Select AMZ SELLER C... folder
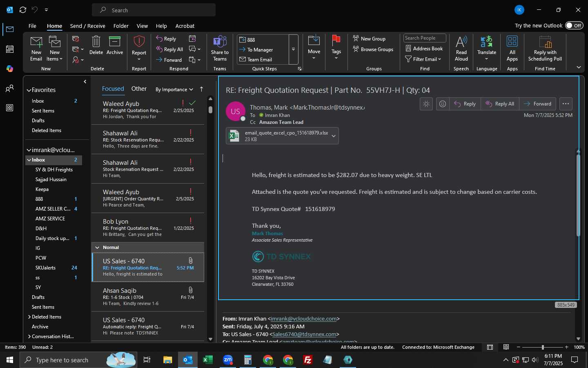 tap(53, 209)
